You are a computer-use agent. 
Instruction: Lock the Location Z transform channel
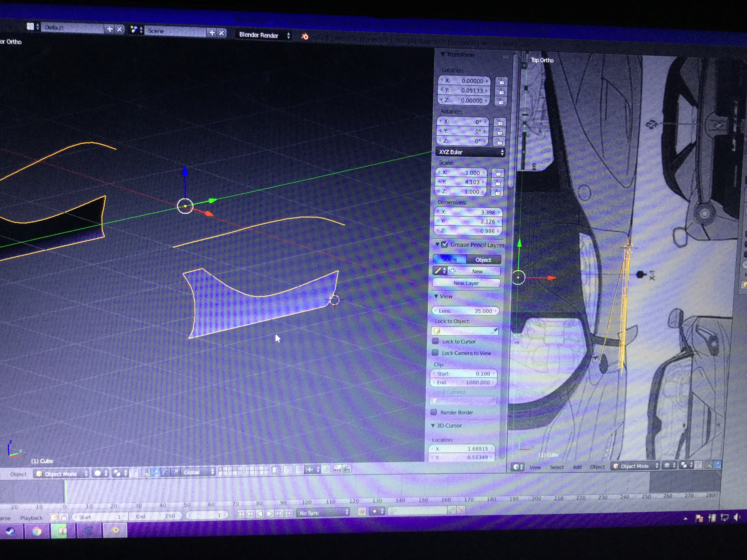501,101
